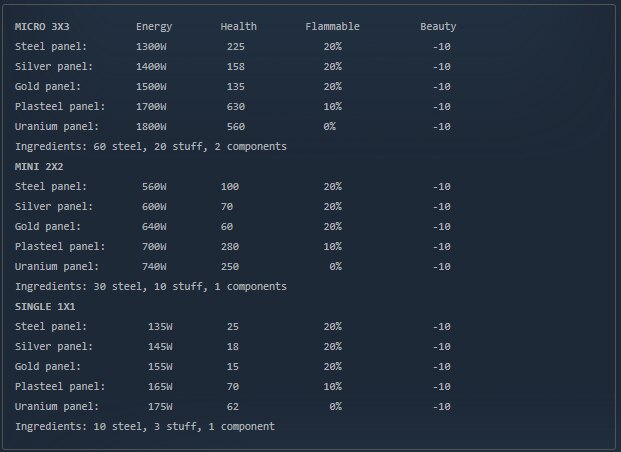Click Uranium panel label under MICRO 3X3

click(x=57, y=127)
